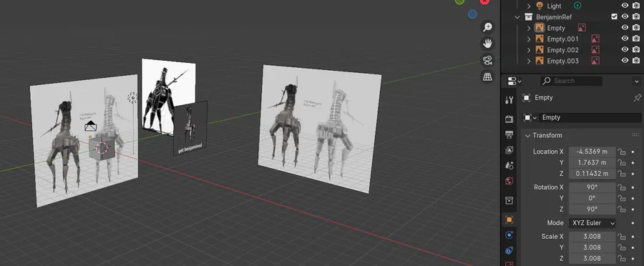Screen dimensions: 644x266
Task: Hide Empty.001 with its eye icon
Action: click(625, 39)
